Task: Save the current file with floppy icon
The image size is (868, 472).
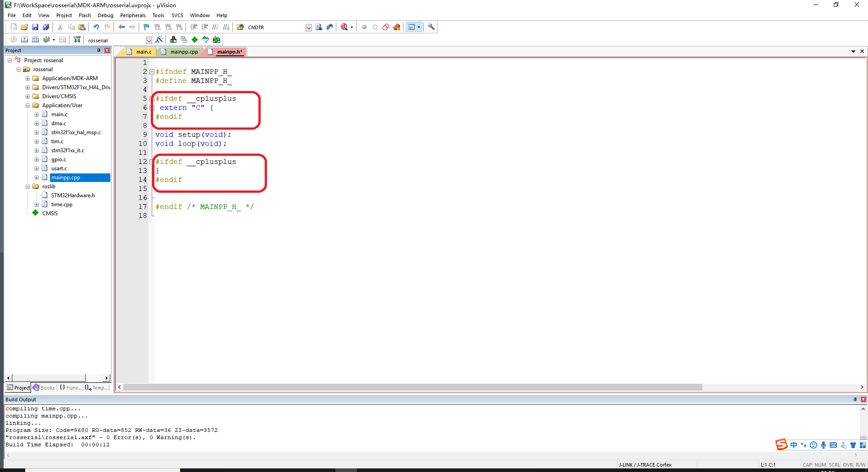Action: 35,27
